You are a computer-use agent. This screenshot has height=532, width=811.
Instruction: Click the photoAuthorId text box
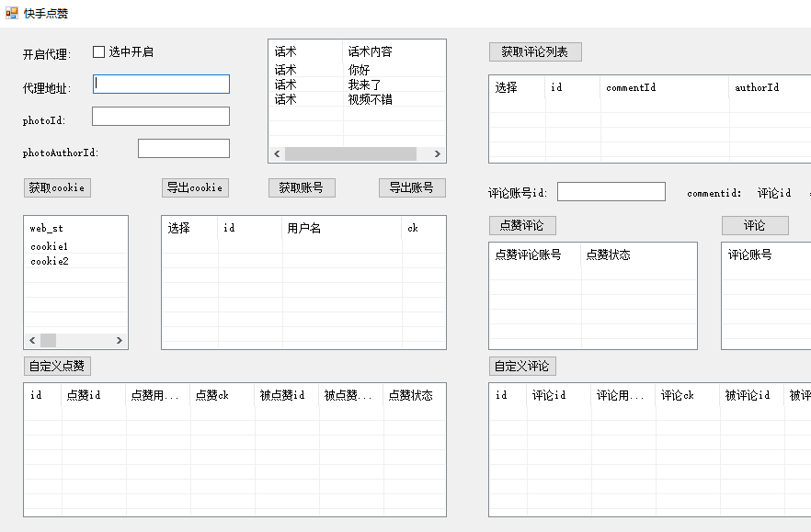pos(184,148)
